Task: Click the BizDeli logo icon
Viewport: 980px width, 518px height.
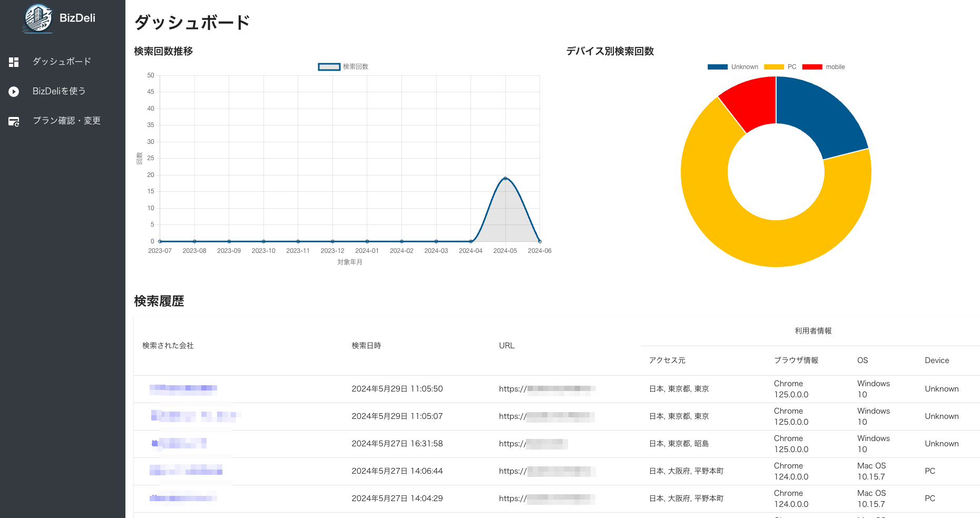Action: click(x=38, y=18)
